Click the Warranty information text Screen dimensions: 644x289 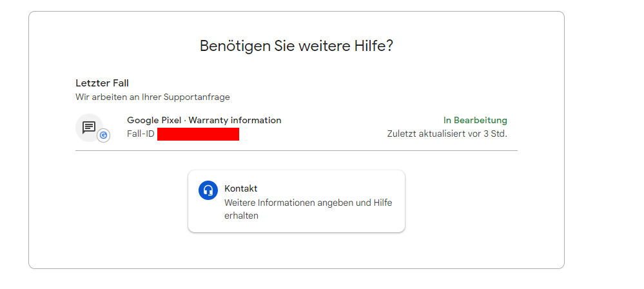click(235, 121)
